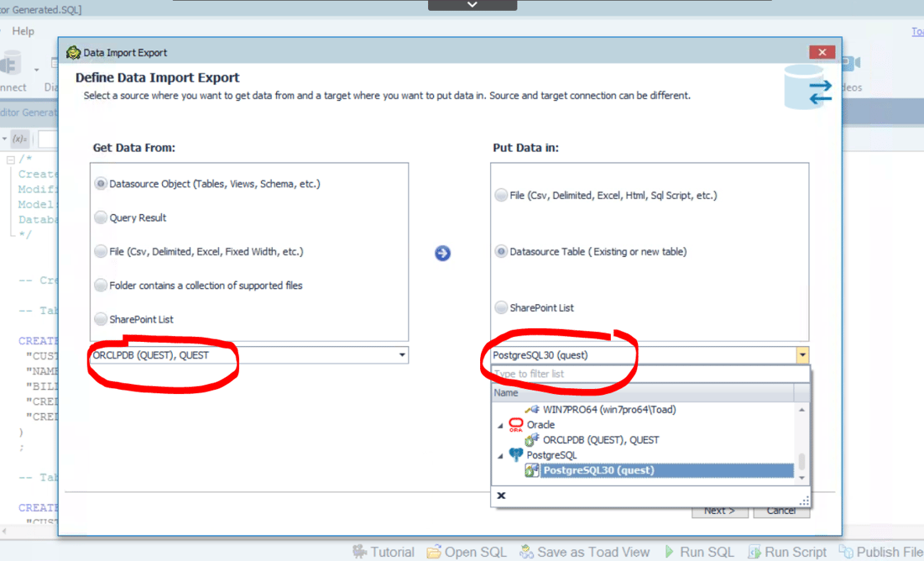Click the dropdown list resize grip

(804, 501)
